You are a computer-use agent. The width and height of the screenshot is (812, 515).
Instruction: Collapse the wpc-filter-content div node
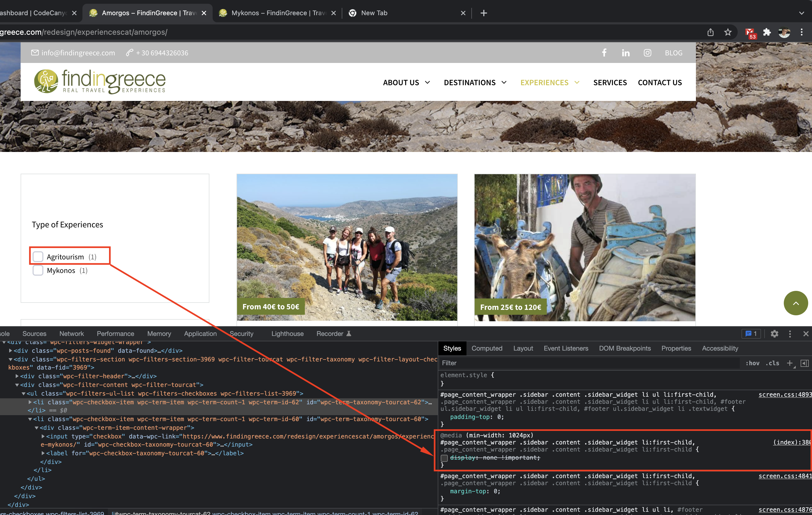[x=17, y=385]
